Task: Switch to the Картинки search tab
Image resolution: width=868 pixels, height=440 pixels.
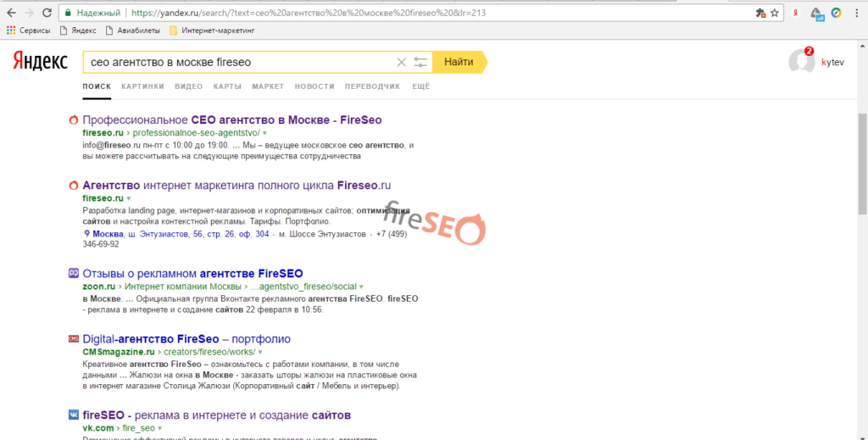Action: pos(142,86)
